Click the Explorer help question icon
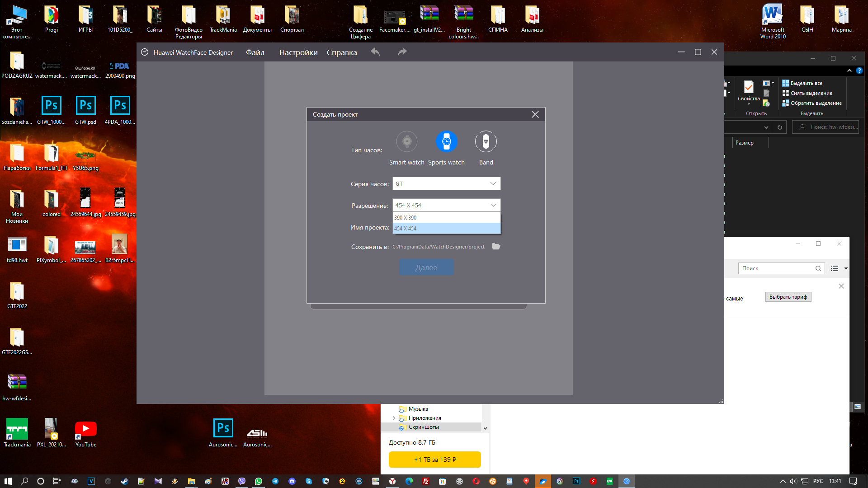868x488 pixels. [859, 70]
